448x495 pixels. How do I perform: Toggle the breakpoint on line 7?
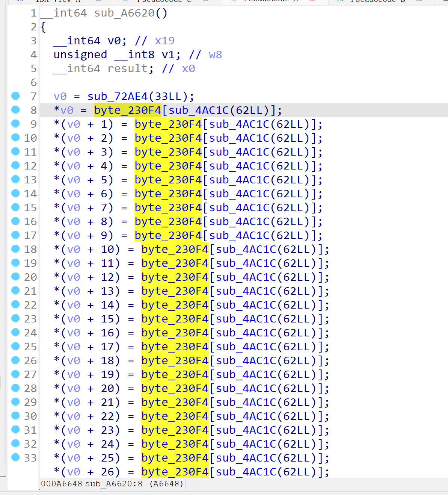tap(15, 96)
